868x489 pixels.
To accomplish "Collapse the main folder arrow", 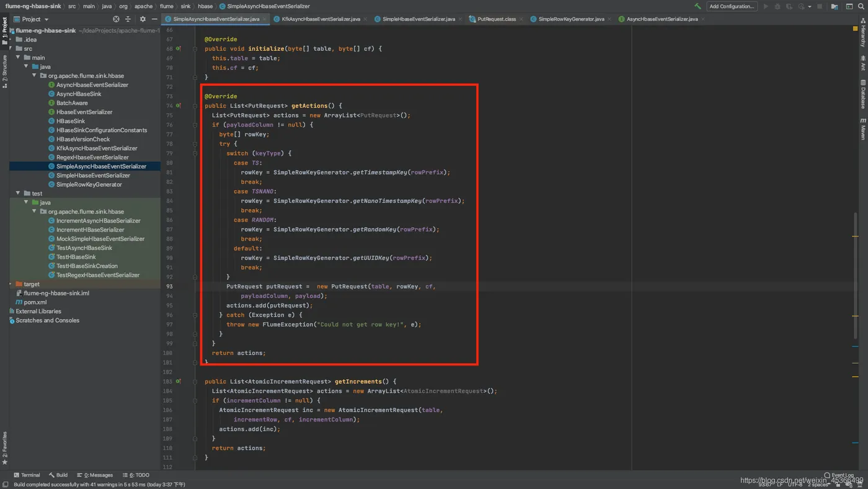I will click(x=19, y=58).
